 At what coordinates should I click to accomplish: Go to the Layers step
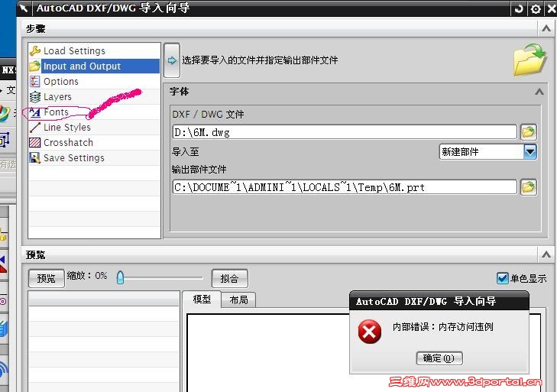pos(94,97)
